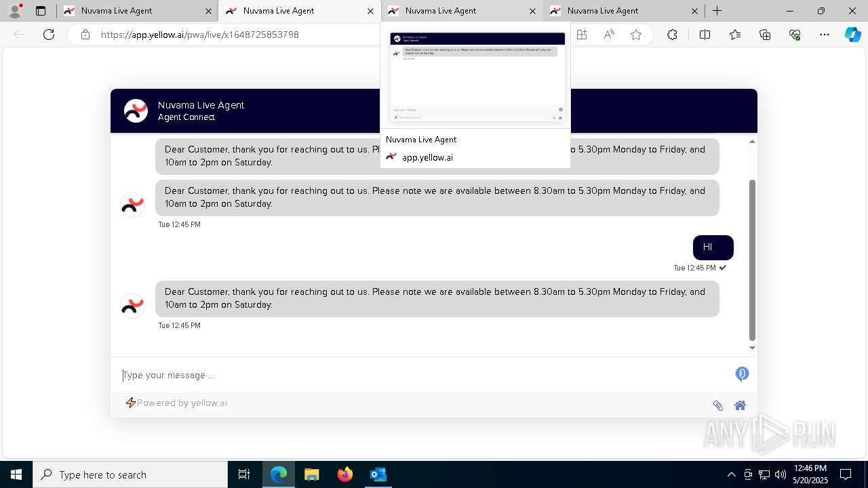Click the sent HI message bubble

tap(713, 247)
